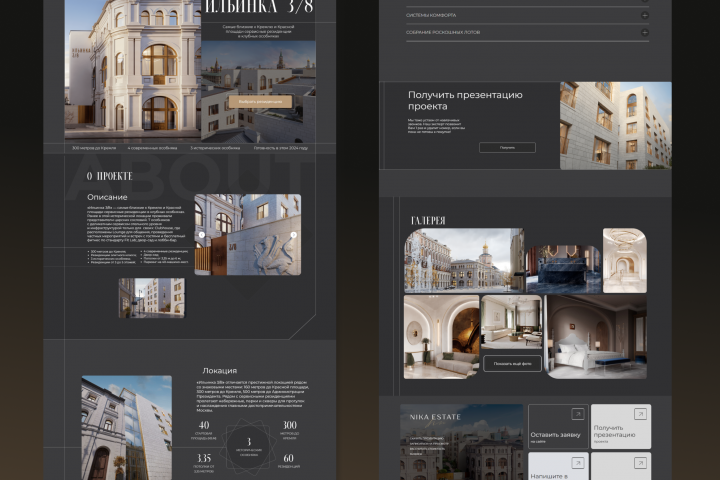Click the 'Ильинка 3/8' hero title

[x=259, y=6]
